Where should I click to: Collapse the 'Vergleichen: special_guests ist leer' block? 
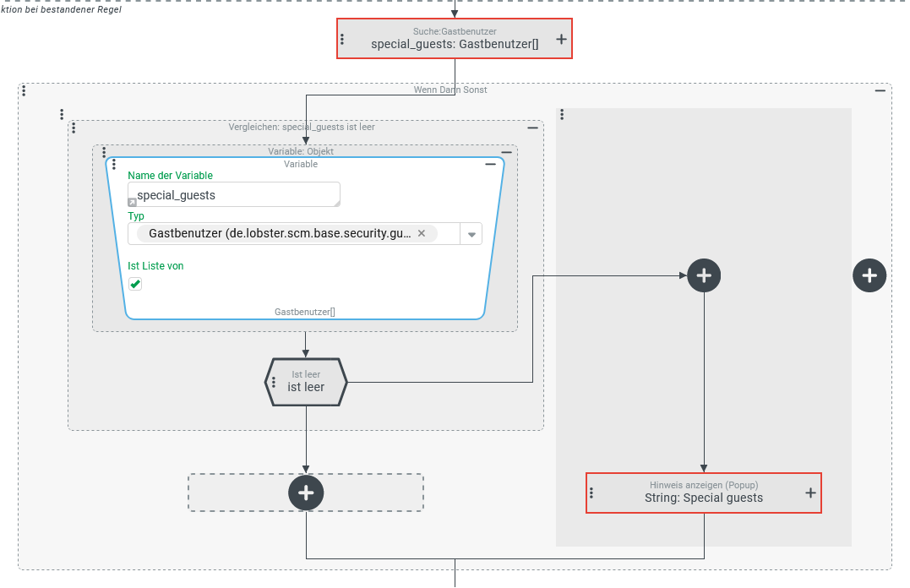(x=532, y=128)
